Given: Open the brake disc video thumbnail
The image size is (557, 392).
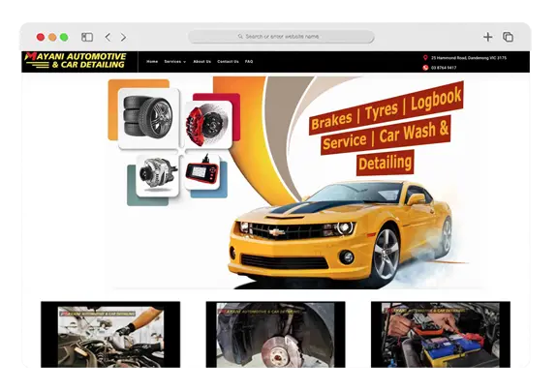Looking at the screenshot, I should point(276,335).
